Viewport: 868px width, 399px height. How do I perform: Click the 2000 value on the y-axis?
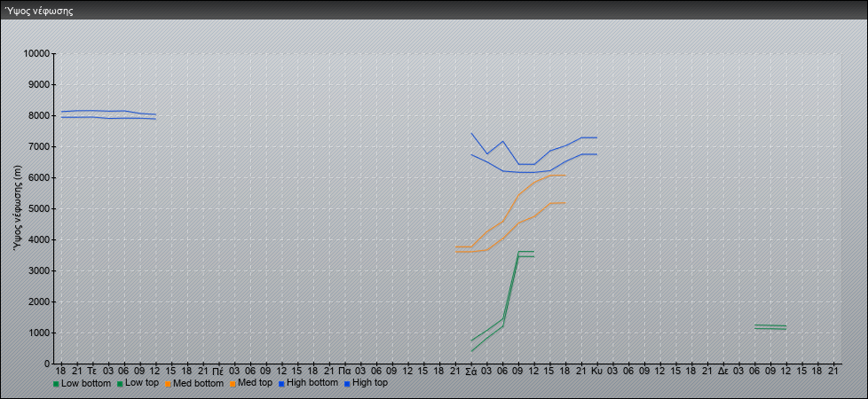39,301
